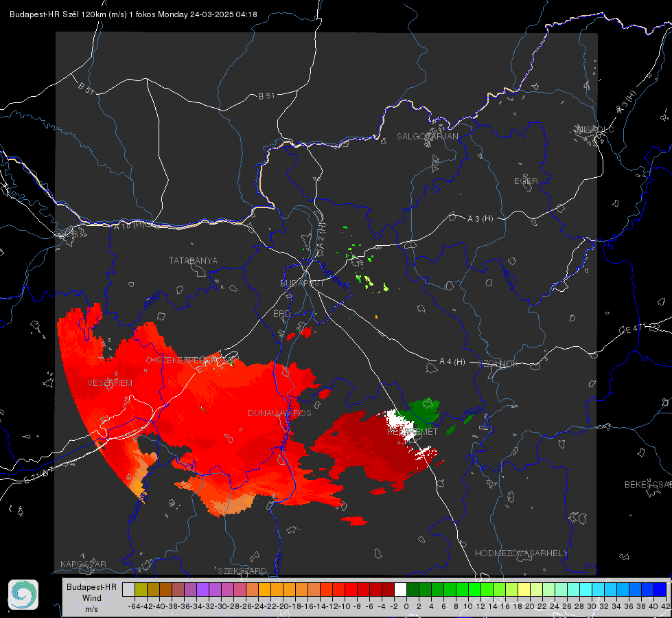
Task: Click the TATABANYA city label
Action: pos(193,261)
